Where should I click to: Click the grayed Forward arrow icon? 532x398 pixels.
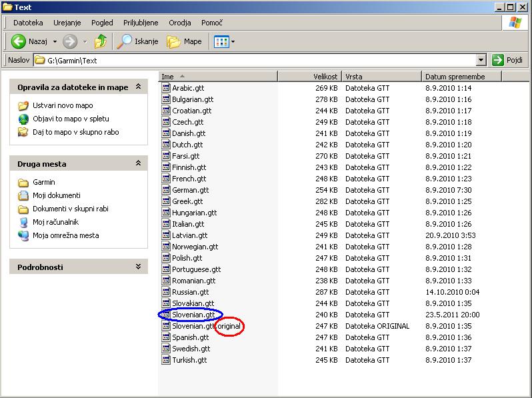(x=70, y=41)
